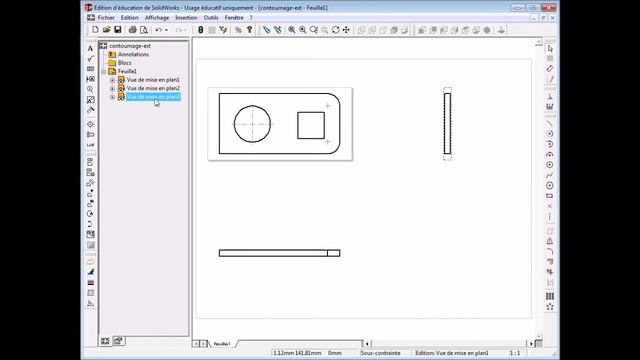Click the 1 : 1 scale in status bar
640x360 pixels.
click(x=515, y=353)
